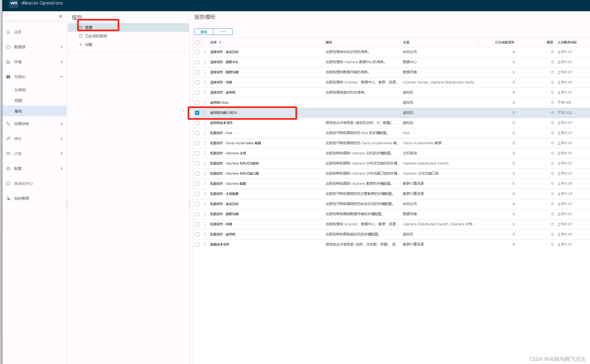Expand the 数据源 navigation section
The width and height of the screenshot is (590, 364).
[61, 47]
